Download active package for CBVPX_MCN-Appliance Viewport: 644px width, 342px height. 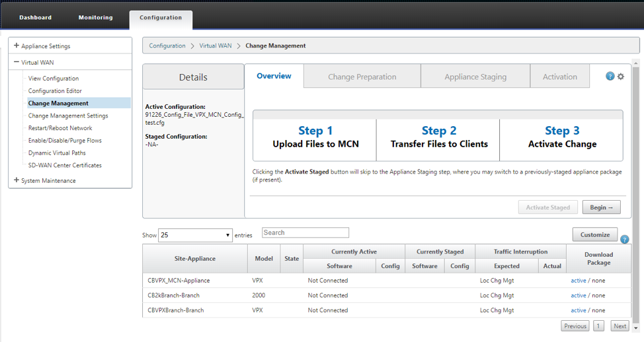578,281
